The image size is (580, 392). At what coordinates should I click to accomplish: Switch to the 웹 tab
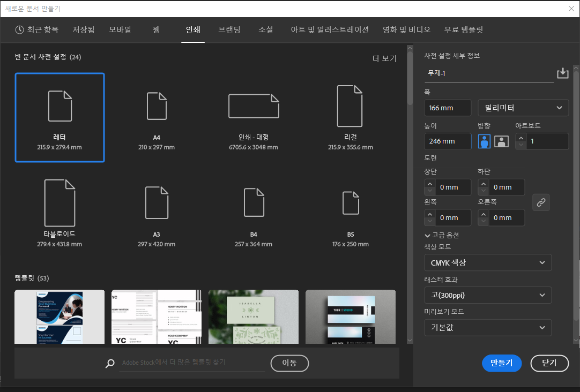point(156,30)
